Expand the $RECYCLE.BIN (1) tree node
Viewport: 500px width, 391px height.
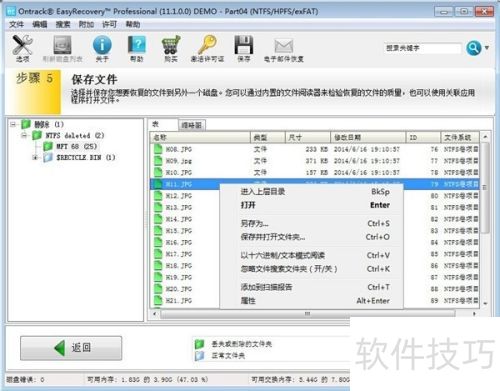point(35,157)
